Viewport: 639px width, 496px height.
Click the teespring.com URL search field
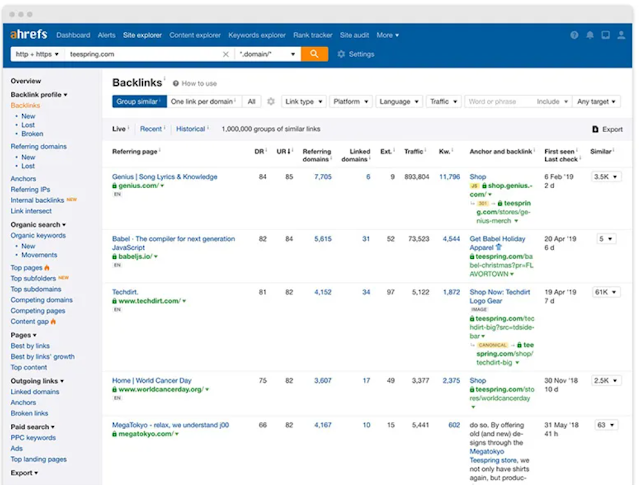[143, 54]
